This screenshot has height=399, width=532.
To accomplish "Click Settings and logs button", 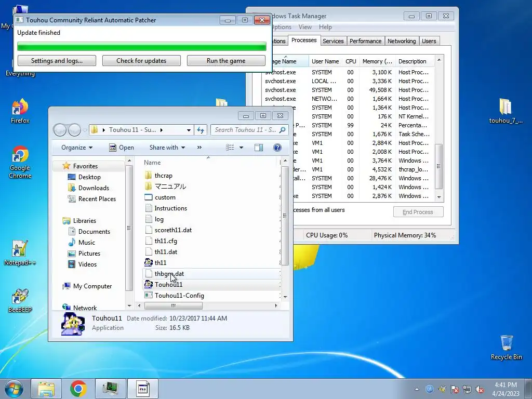I will 57,61.
